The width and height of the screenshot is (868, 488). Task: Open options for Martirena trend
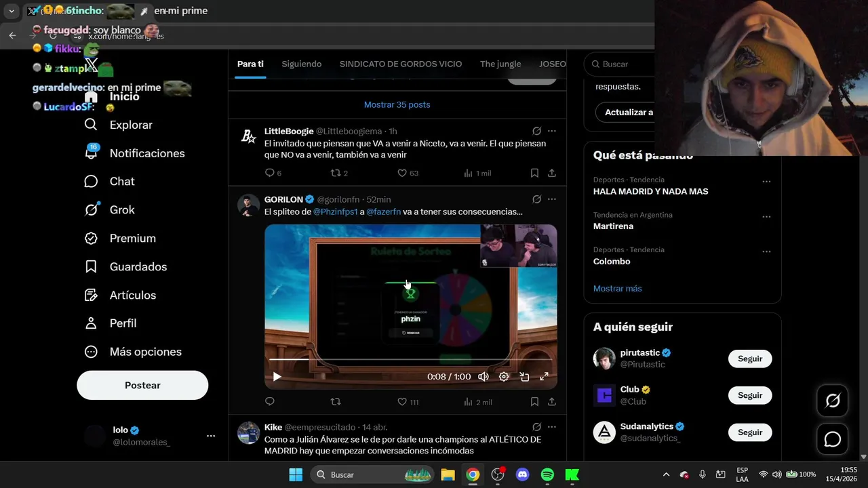(766, 217)
